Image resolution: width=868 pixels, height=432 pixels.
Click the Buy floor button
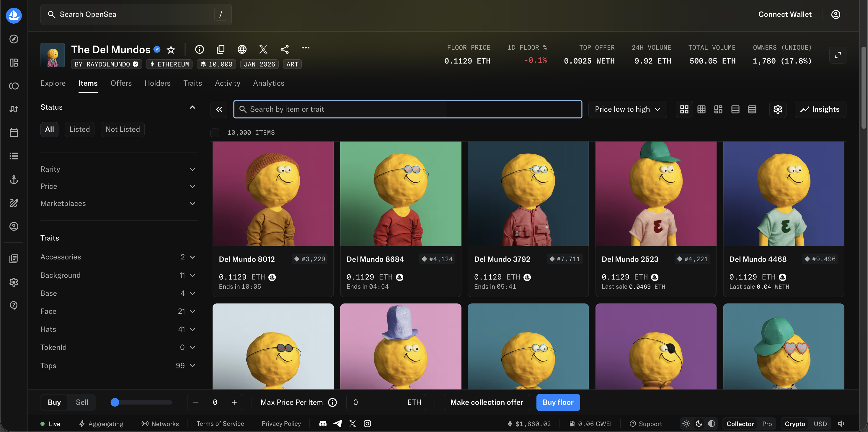coord(558,402)
